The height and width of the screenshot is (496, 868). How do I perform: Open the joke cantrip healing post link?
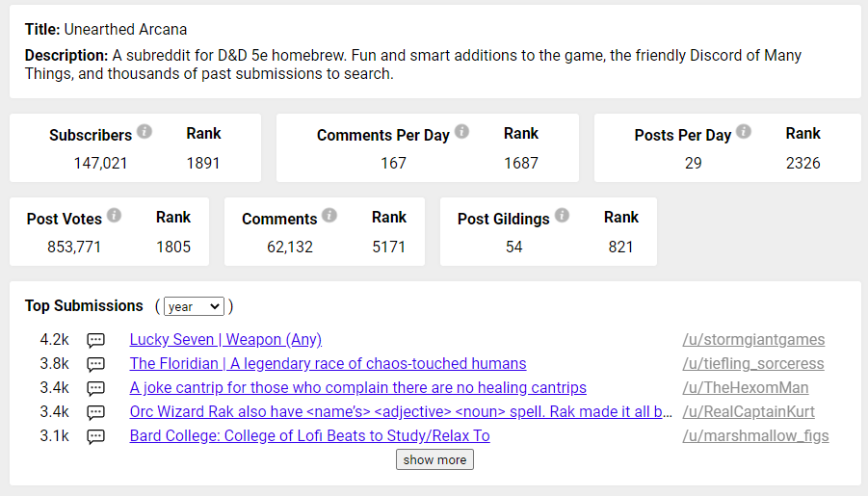coord(357,387)
